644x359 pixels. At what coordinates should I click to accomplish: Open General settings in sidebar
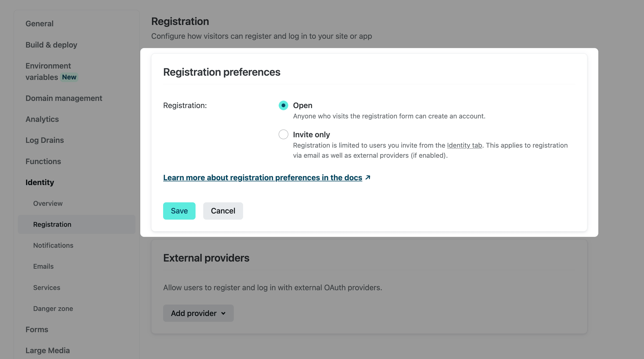(x=39, y=24)
